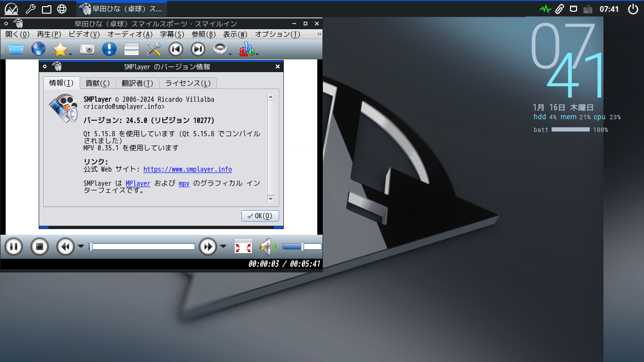The height and width of the screenshot is (362, 644).
Task: Click the SMPlayer taskbar entry in top panel
Action: pyautogui.click(x=122, y=8)
